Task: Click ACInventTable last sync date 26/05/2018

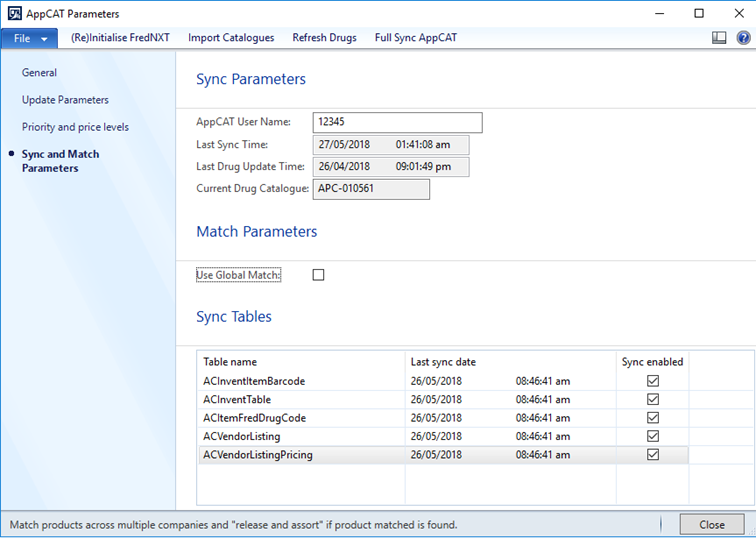Action: (x=436, y=400)
